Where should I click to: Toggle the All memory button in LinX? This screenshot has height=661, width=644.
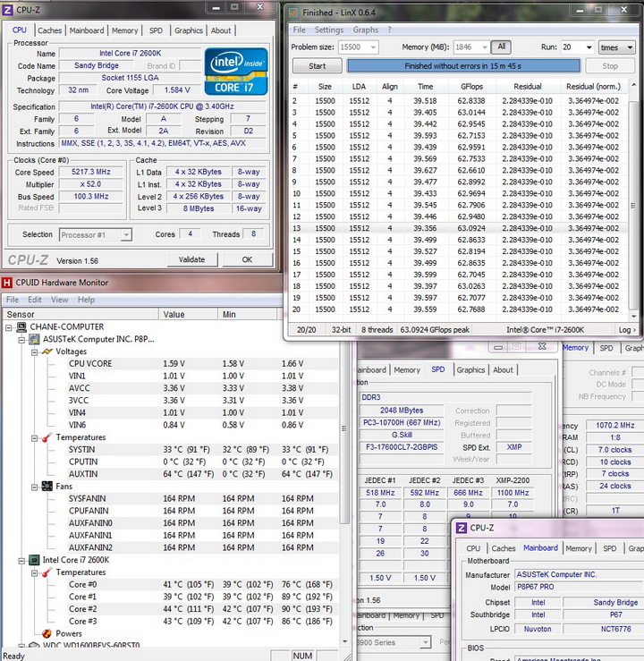501,47
